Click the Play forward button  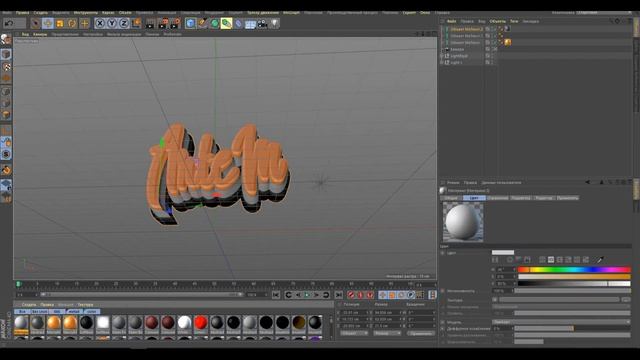(307, 295)
